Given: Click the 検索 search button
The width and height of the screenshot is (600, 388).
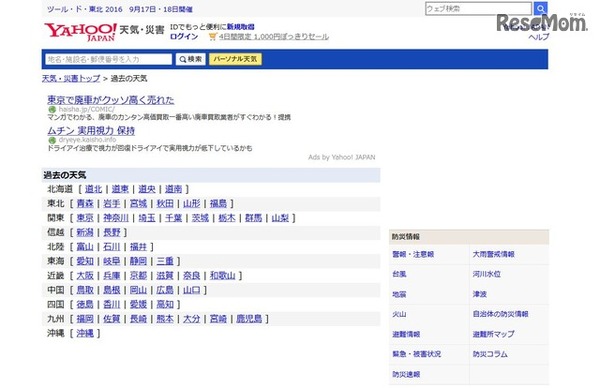Looking at the screenshot, I should tap(191, 59).
